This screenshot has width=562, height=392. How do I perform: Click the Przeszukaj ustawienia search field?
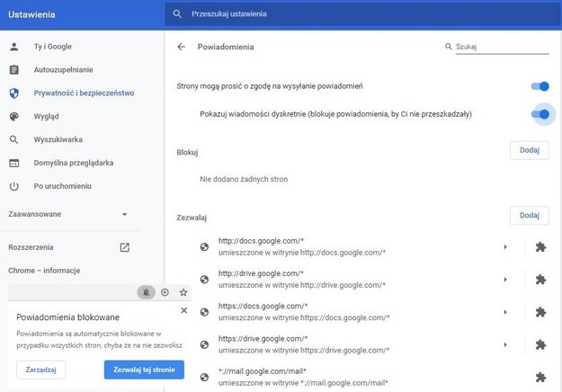pyautogui.click(x=360, y=14)
